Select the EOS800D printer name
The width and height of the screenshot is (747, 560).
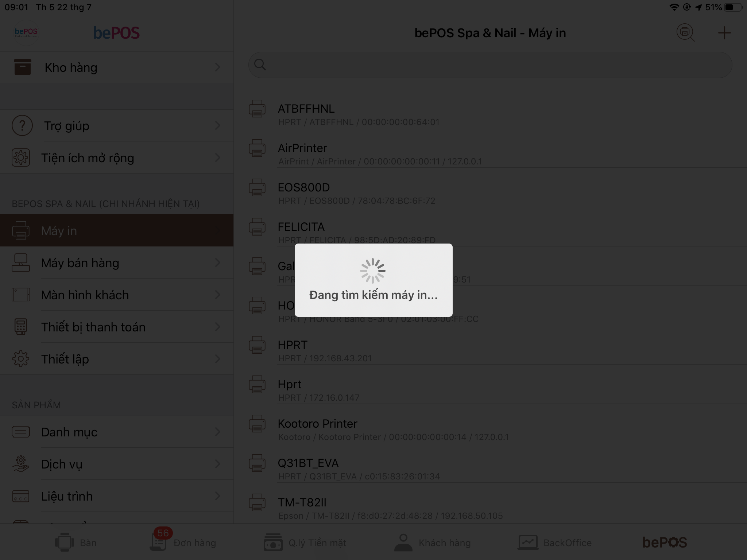[x=304, y=187]
